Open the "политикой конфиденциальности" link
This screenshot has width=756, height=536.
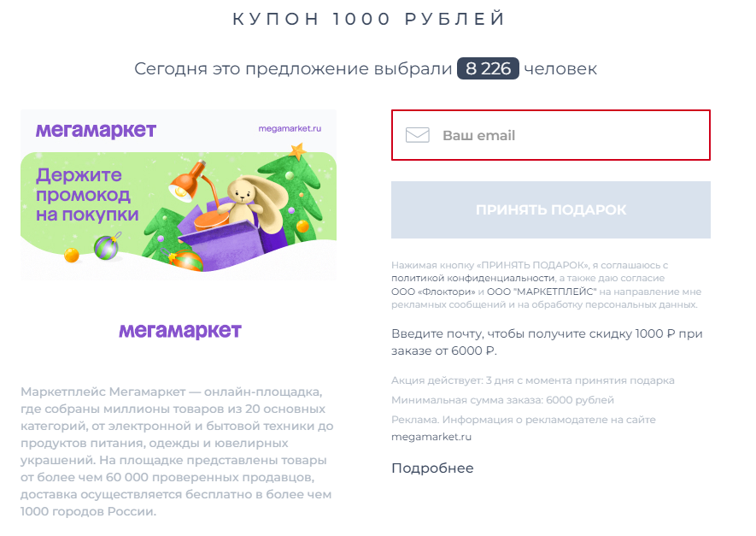click(473, 279)
